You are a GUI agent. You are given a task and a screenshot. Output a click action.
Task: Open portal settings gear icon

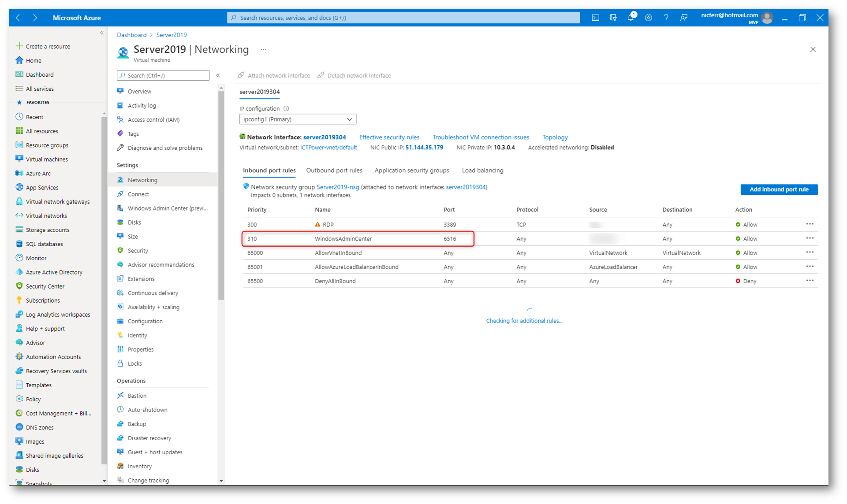pos(648,18)
